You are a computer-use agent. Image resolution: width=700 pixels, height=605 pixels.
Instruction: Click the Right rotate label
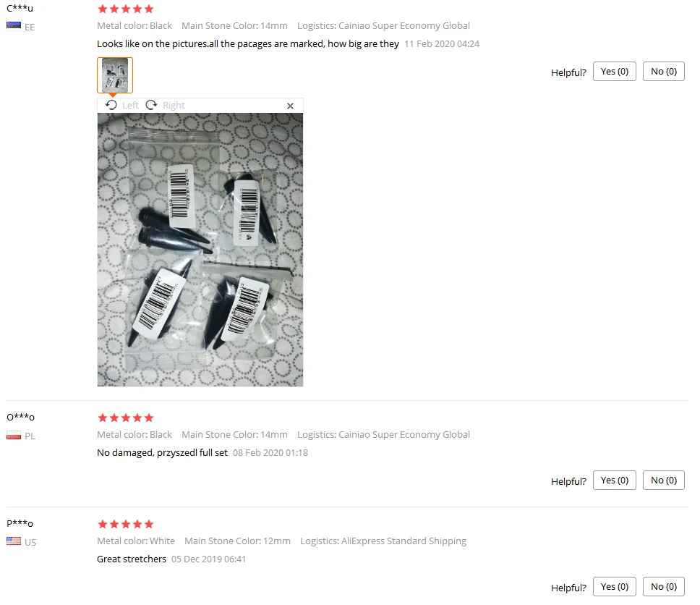[174, 106]
